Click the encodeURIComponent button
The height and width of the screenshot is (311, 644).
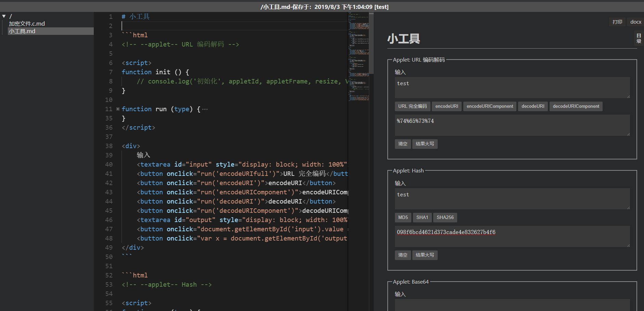(490, 106)
